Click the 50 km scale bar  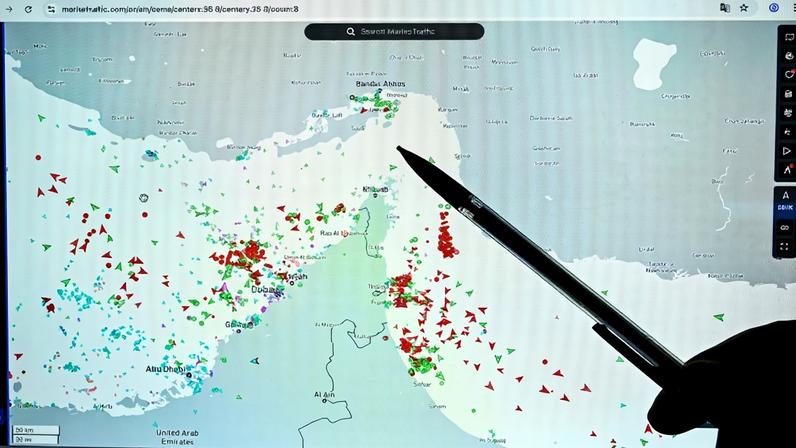click(x=35, y=430)
